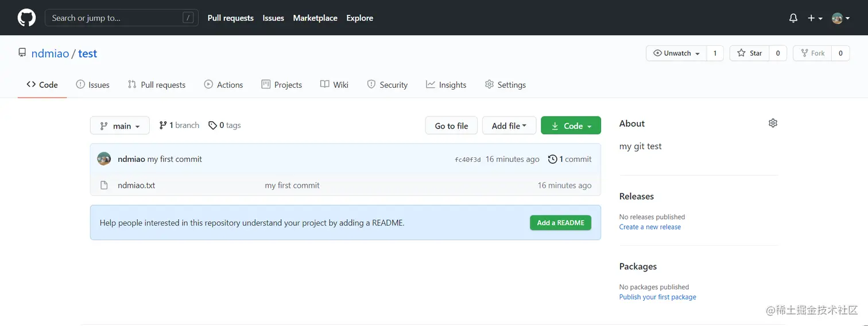View the watchers count 1
Viewport: 868px width, 326px height.
(715, 53)
